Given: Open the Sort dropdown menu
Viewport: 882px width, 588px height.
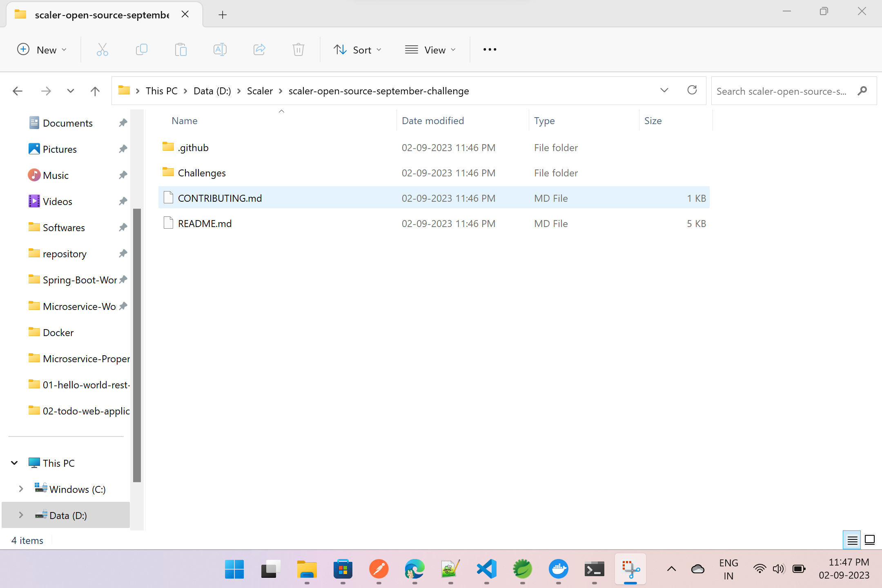Looking at the screenshot, I should [x=358, y=49].
